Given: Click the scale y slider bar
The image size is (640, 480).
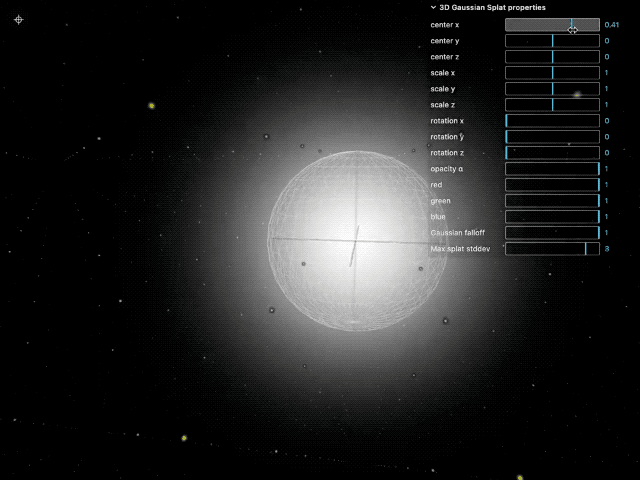Looking at the screenshot, I should (x=552, y=89).
